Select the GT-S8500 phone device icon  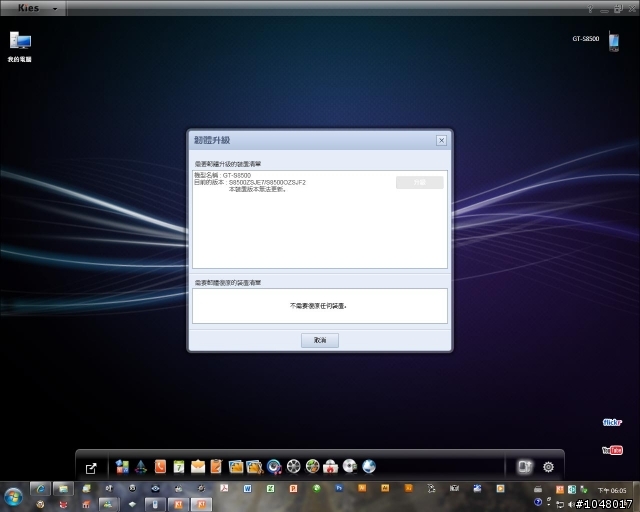click(x=613, y=41)
